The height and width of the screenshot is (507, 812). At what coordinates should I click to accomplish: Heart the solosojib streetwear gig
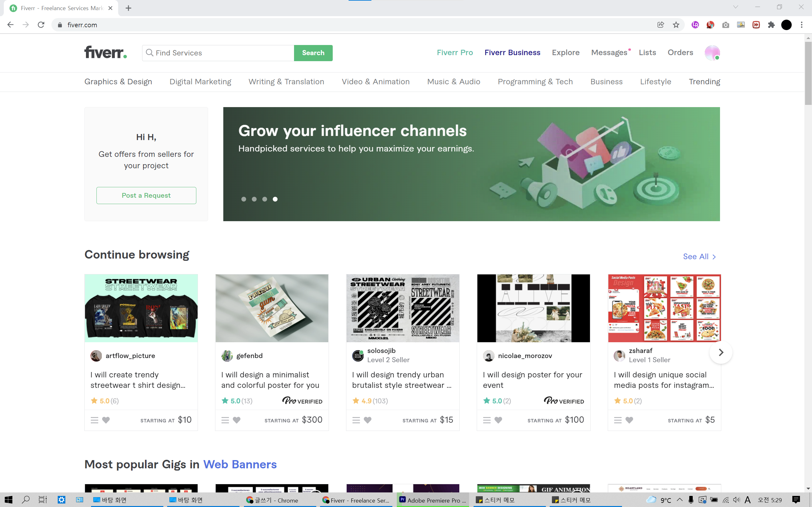367,420
